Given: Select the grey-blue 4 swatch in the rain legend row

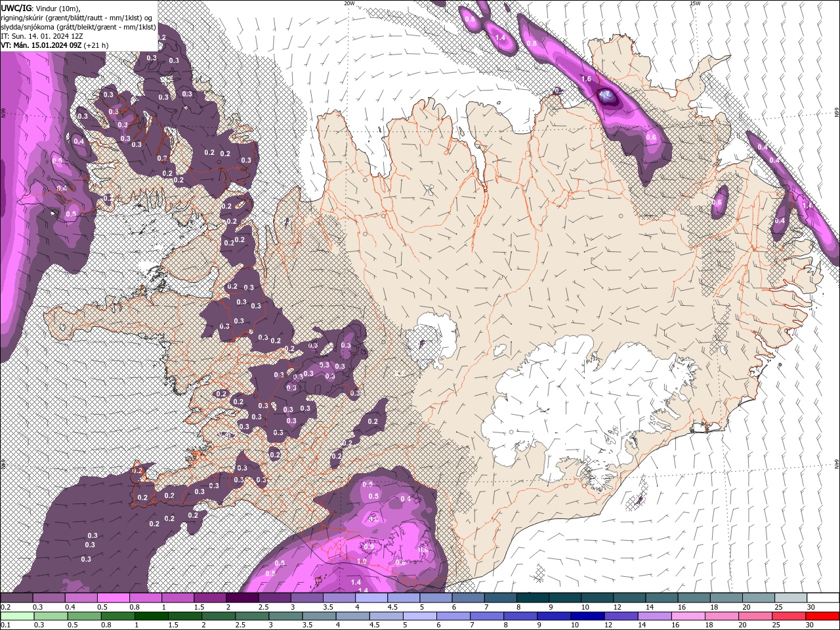Looking at the screenshot, I should point(353,616).
